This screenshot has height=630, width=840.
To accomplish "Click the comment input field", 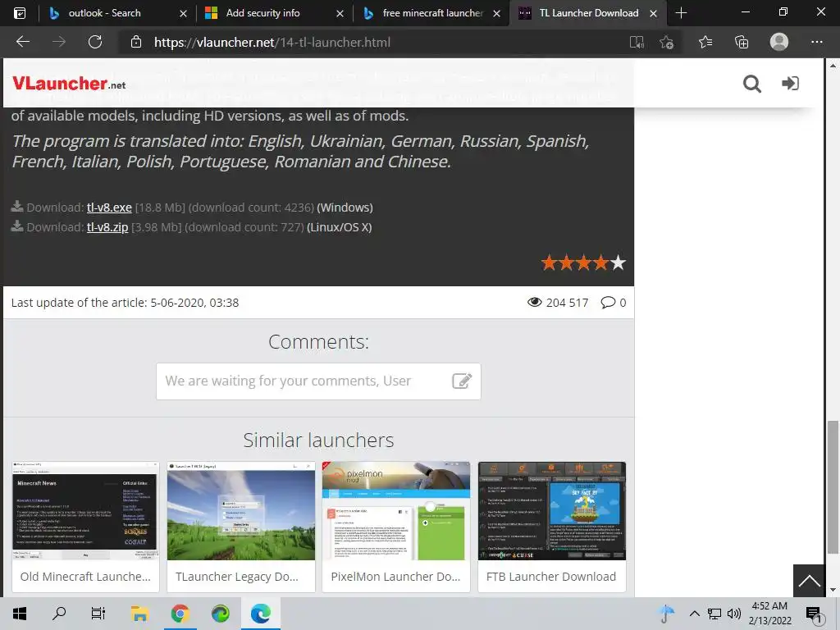I will point(318,381).
